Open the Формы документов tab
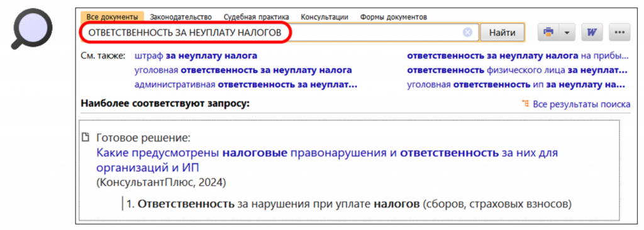Screen dimensions: 644x230 394,17
